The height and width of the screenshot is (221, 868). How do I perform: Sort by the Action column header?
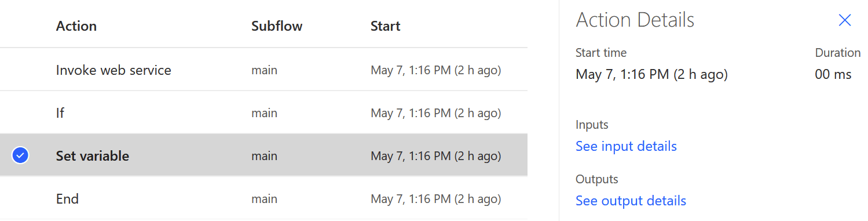(x=76, y=26)
